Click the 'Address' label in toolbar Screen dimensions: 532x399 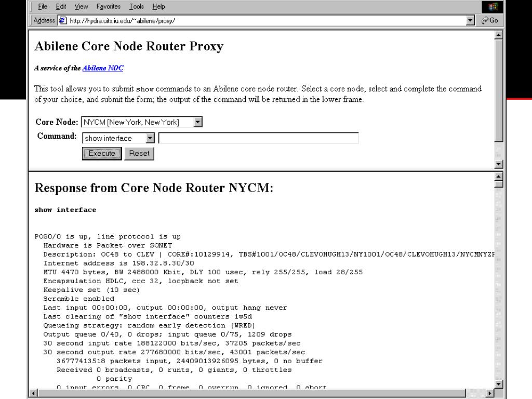(44, 20)
